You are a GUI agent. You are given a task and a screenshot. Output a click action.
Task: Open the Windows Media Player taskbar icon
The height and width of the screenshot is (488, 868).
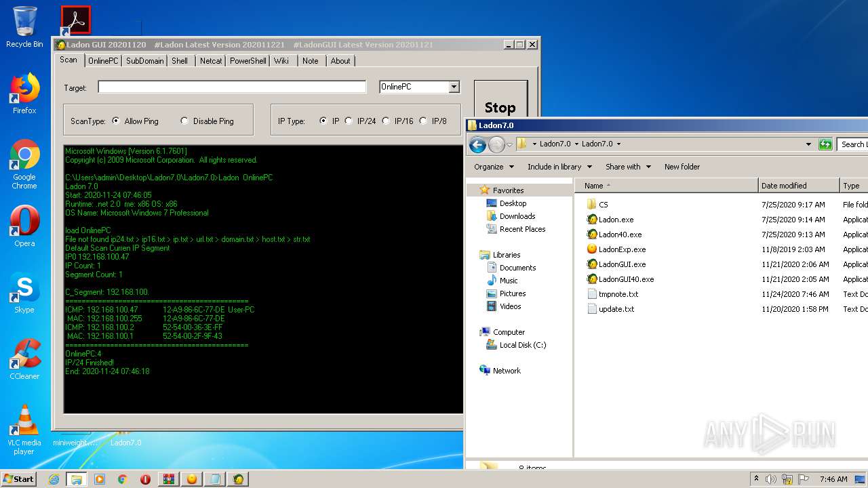(x=100, y=479)
